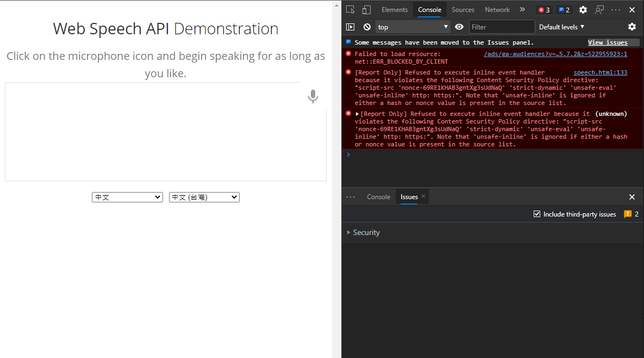Switch to the Console tab in top bar

pyautogui.click(x=430, y=9)
